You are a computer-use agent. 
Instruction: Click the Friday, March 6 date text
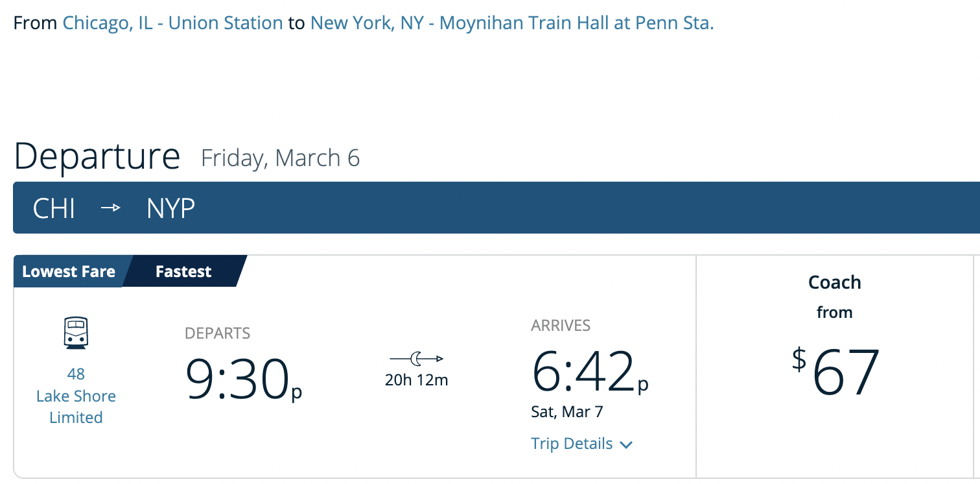pyautogui.click(x=280, y=158)
